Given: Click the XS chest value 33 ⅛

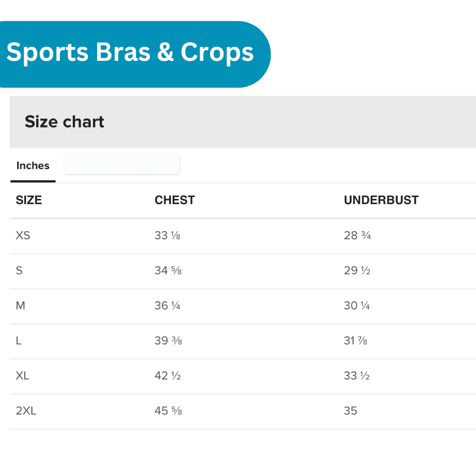Looking at the screenshot, I should point(167,235).
